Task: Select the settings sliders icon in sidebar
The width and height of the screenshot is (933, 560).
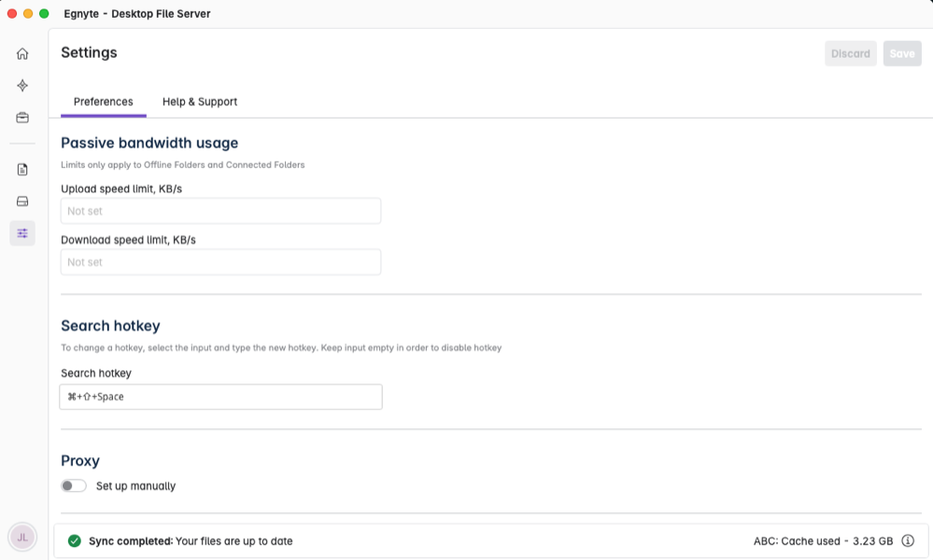Action: (x=22, y=233)
